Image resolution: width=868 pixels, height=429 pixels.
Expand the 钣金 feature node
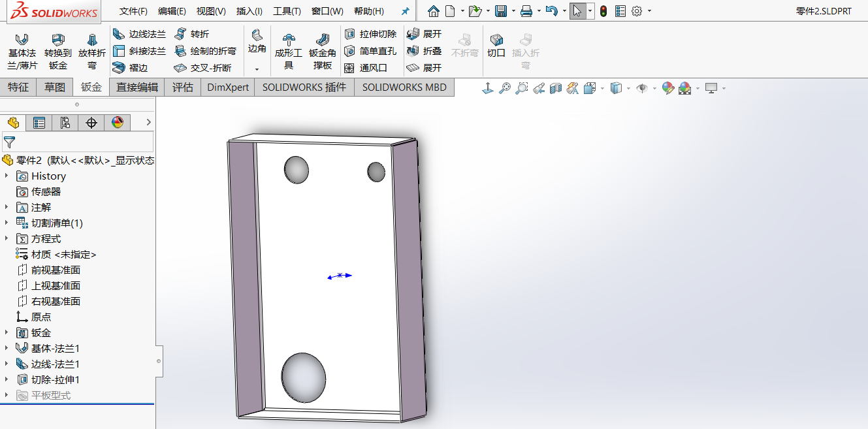(x=7, y=332)
